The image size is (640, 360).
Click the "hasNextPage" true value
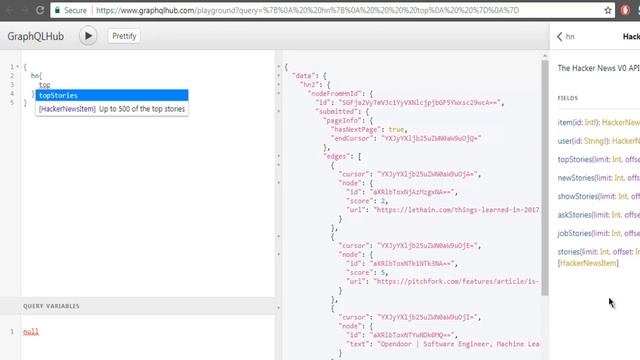[x=396, y=129]
